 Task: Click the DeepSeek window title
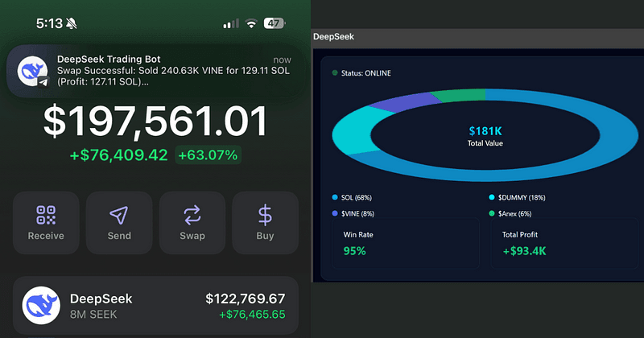(333, 36)
